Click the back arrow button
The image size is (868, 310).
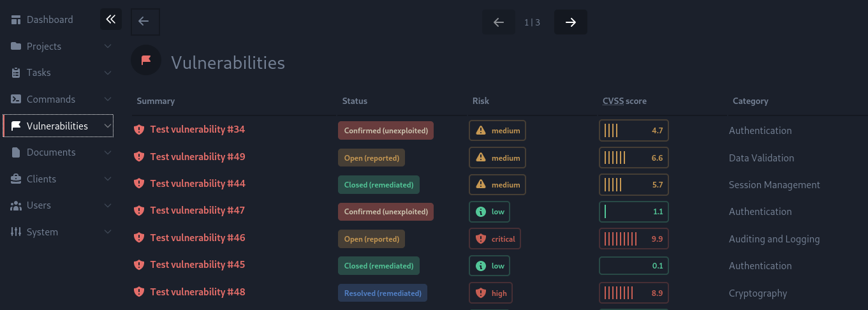(144, 22)
